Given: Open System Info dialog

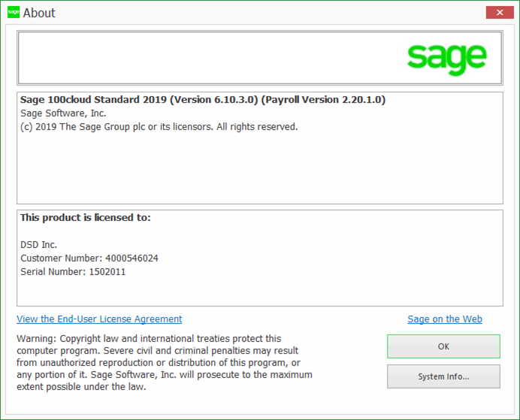Looking at the screenshot, I should (443, 376).
